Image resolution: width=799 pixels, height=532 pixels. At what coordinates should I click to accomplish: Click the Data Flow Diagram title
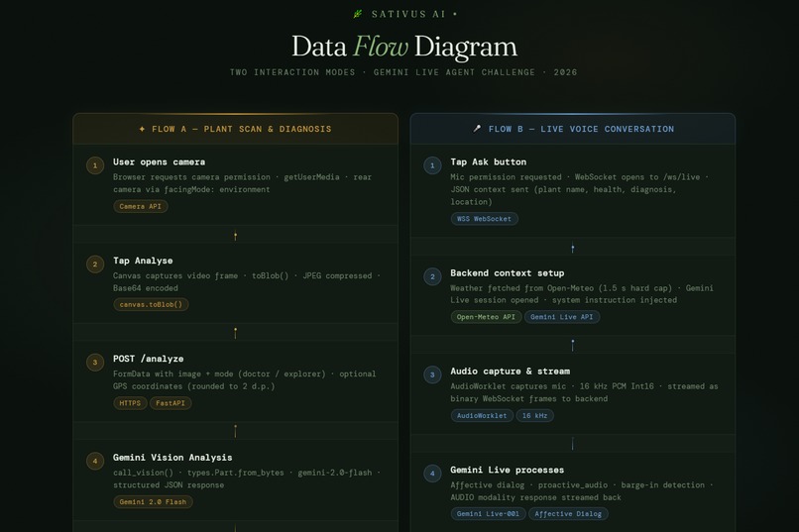pyautogui.click(x=404, y=47)
